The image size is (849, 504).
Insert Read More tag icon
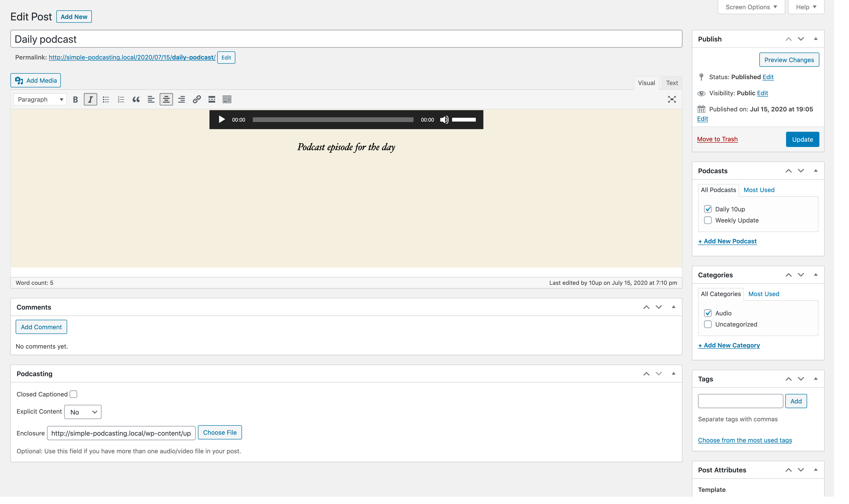[212, 100]
